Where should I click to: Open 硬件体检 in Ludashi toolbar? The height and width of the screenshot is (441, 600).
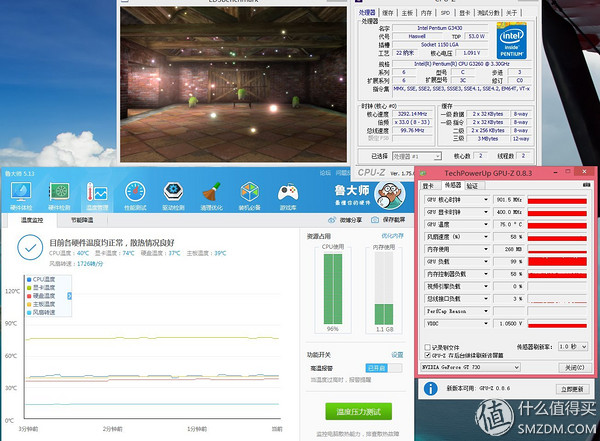21,196
